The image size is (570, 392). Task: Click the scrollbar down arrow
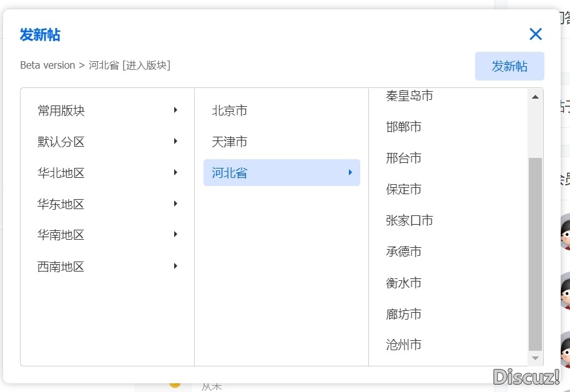[x=536, y=358]
